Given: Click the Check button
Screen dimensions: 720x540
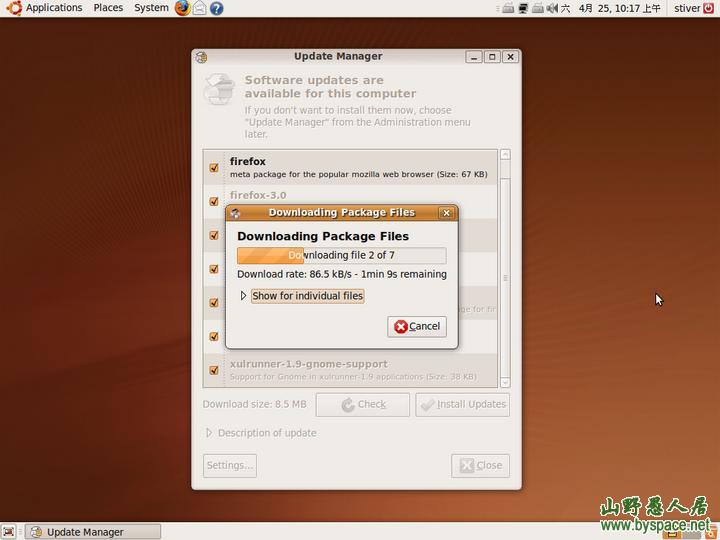Looking at the screenshot, I should pyautogui.click(x=363, y=405).
